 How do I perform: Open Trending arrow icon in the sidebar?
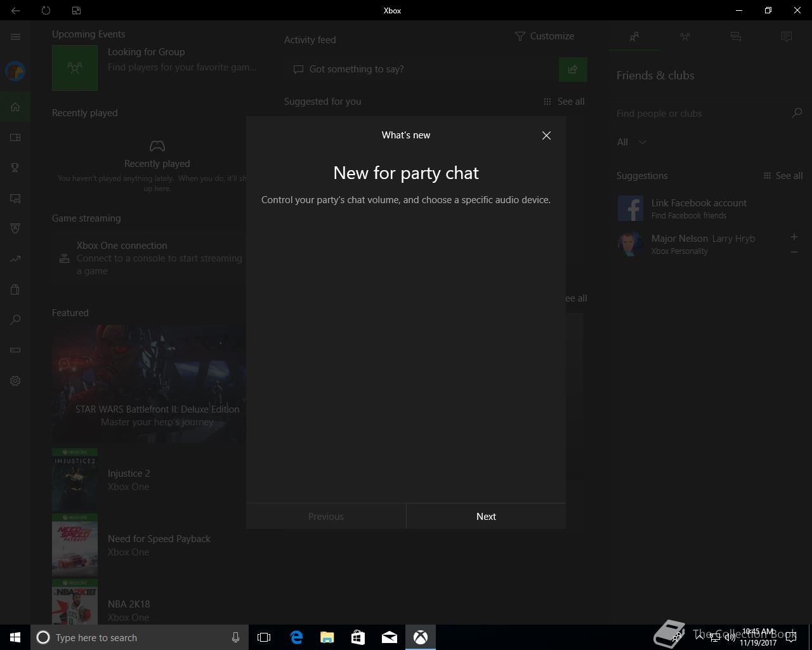pyautogui.click(x=15, y=259)
